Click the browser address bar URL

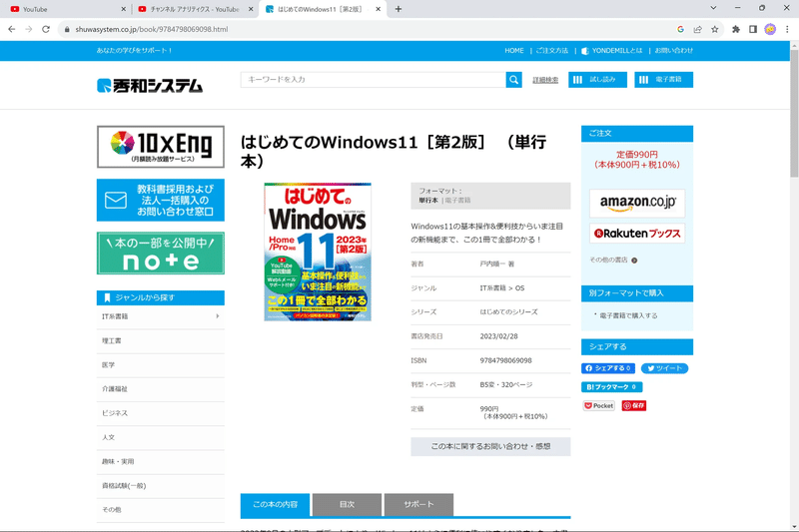pyautogui.click(x=152, y=30)
